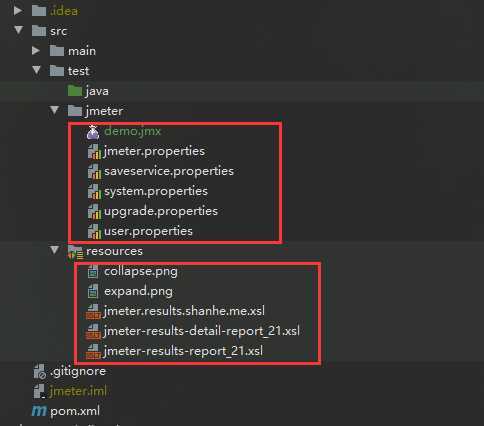This screenshot has width=484, height=426.
Task: Expand the .idea folder arrow
Action: point(18,11)
